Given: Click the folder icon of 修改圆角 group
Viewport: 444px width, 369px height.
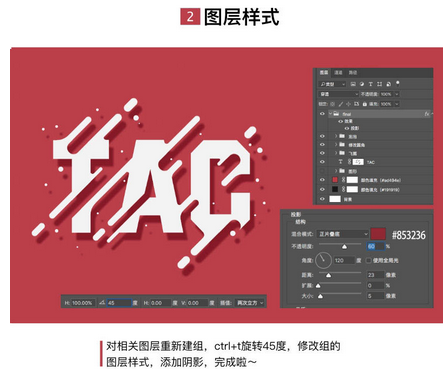Looking at the screenshot, I should 342,145.
